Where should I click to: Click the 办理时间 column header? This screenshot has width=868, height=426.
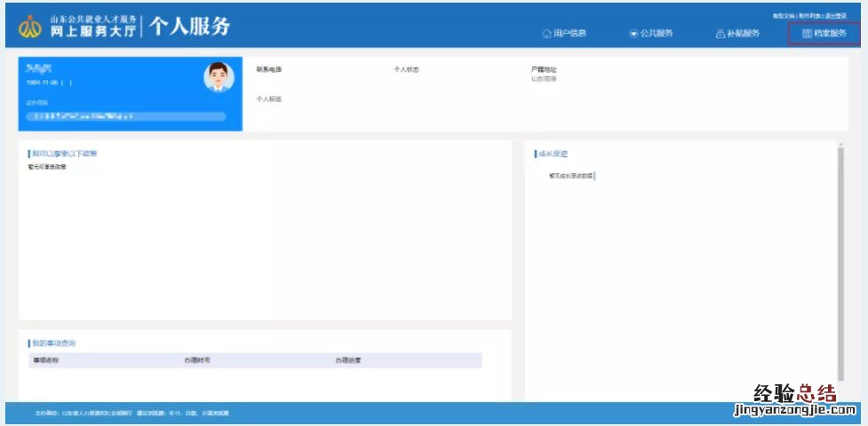(197, 360)
